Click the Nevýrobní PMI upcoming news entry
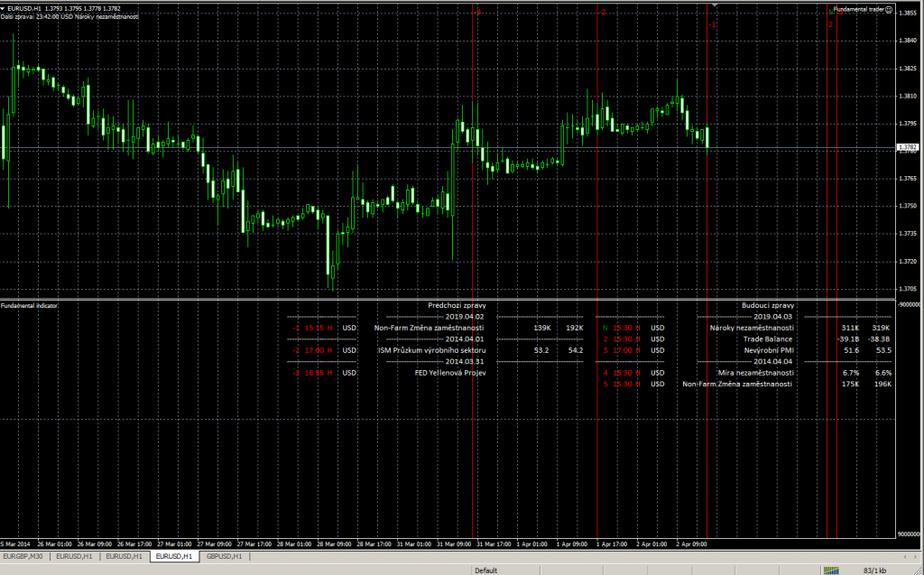The image size is (924, 575). click(x=773, y=350)
